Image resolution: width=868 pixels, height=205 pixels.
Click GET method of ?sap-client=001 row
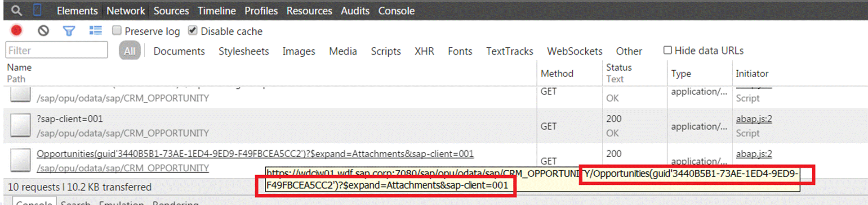click(548, 126)
